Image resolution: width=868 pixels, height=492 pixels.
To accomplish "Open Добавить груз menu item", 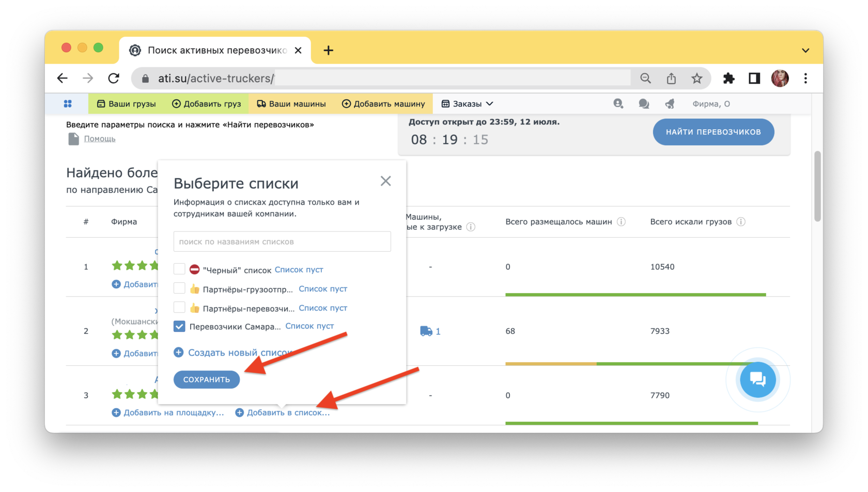I will tap(207, 104).
